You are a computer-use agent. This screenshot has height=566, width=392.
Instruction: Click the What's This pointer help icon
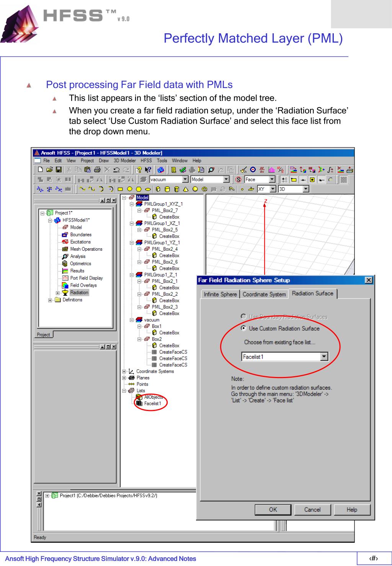click(x=148, y=170)
